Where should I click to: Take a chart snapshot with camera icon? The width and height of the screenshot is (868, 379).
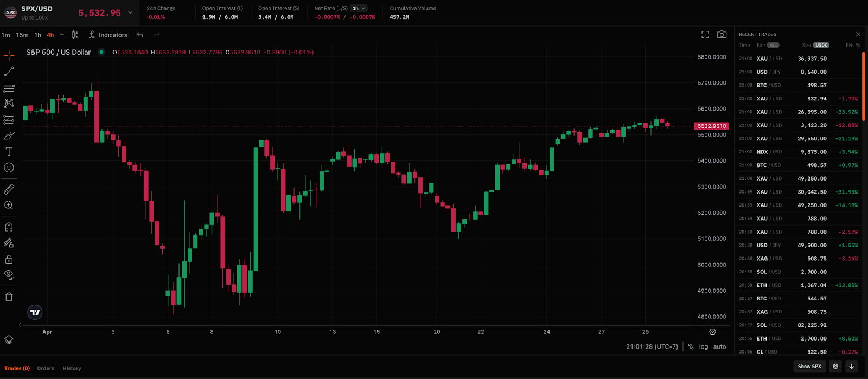tap(722, 35)
